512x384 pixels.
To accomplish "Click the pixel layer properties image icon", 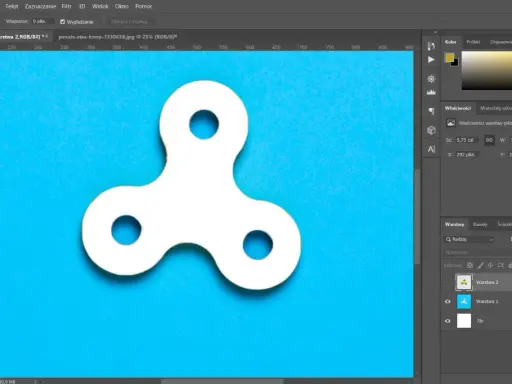I will pyautogui.click(x=451, y=123).
